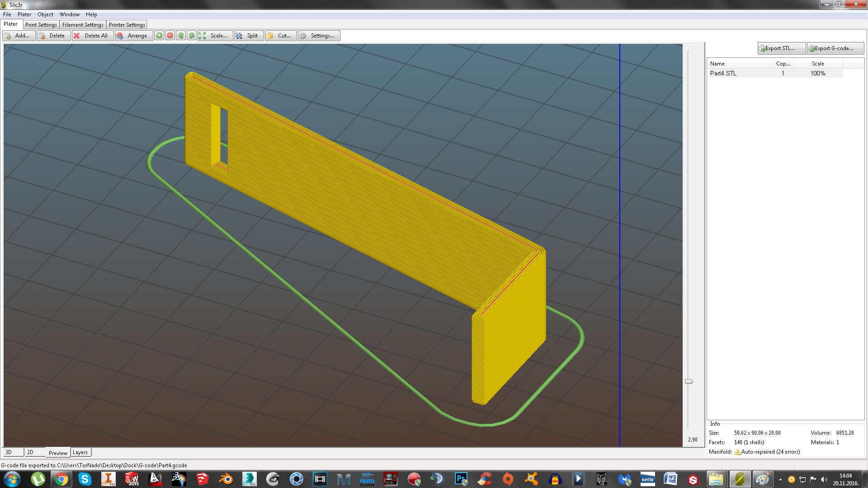Open the Plater menu
The image size is (868, 488).
(x=24, y=14)
